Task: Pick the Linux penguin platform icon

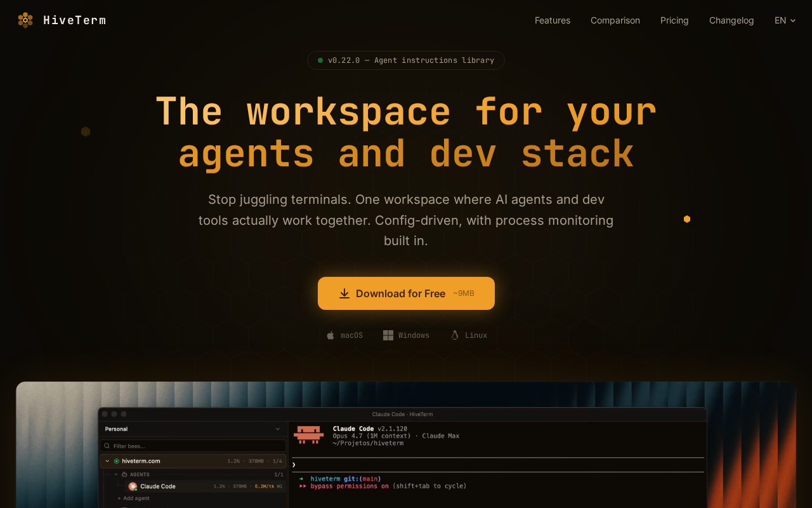Action: coord(455,335)
